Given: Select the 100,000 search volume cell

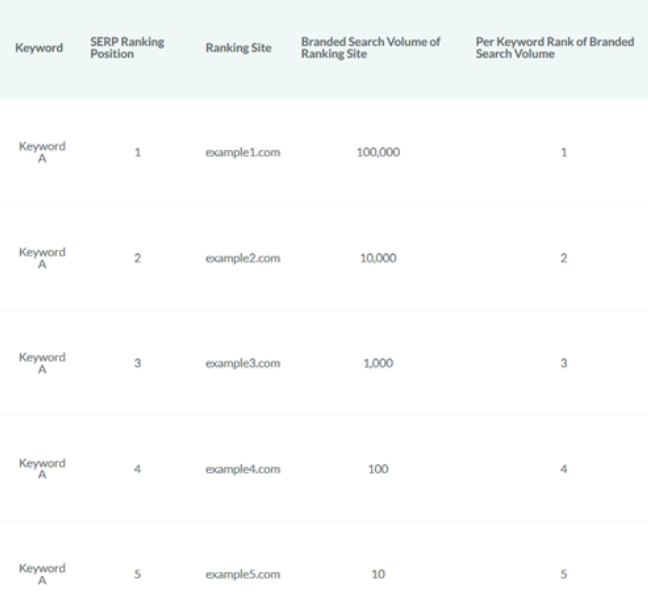Looking at the screenshot, I should click(x=378, y=153).
